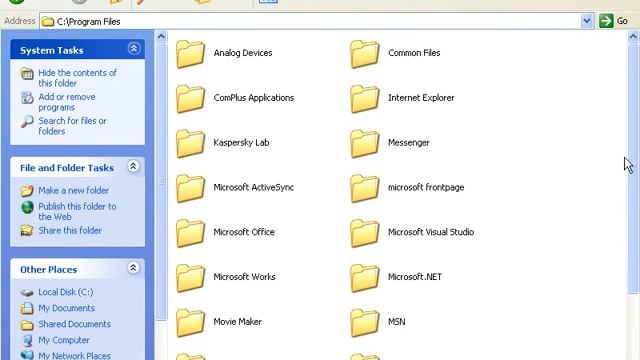Screen dimensions: 640x360
Task: Select the MSN folder icon
Action: pos(364,323)
